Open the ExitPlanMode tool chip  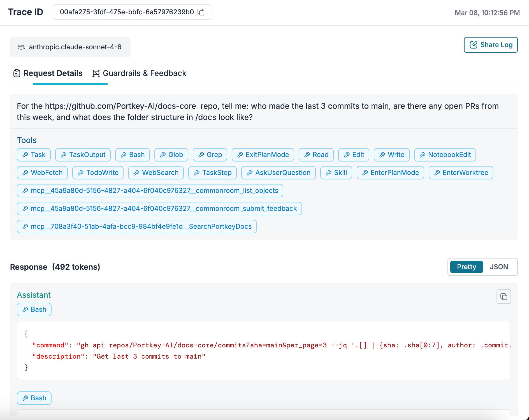click(263, 155)
